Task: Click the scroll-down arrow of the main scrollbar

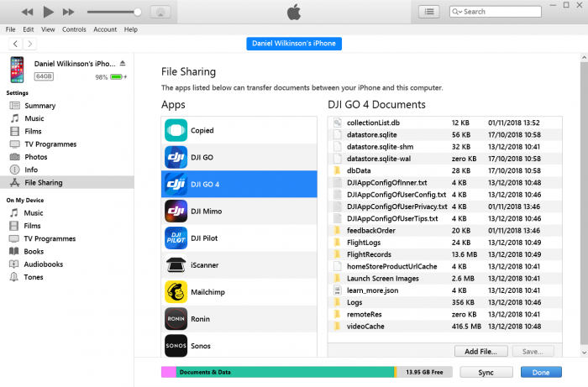Action: (584, 353)
